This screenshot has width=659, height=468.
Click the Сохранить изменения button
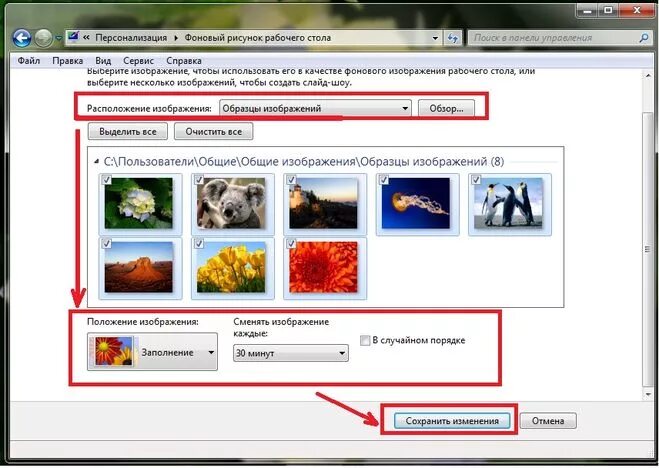[452, 421]
